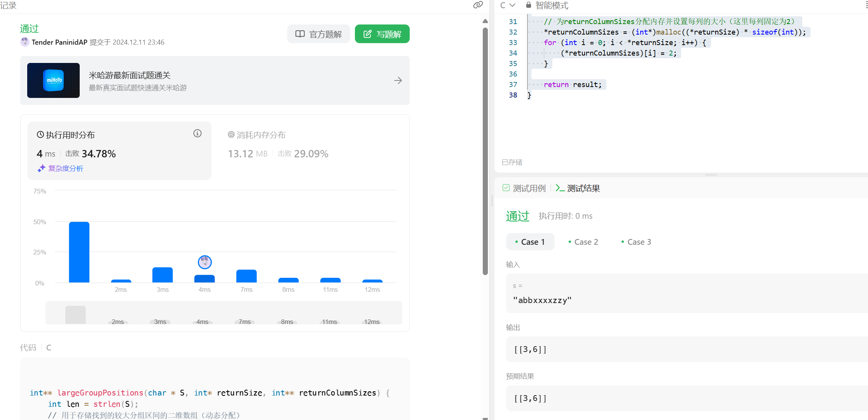Click the 1ms tallest distribution bar
The image size is (868, 420).
coord(79,252)
